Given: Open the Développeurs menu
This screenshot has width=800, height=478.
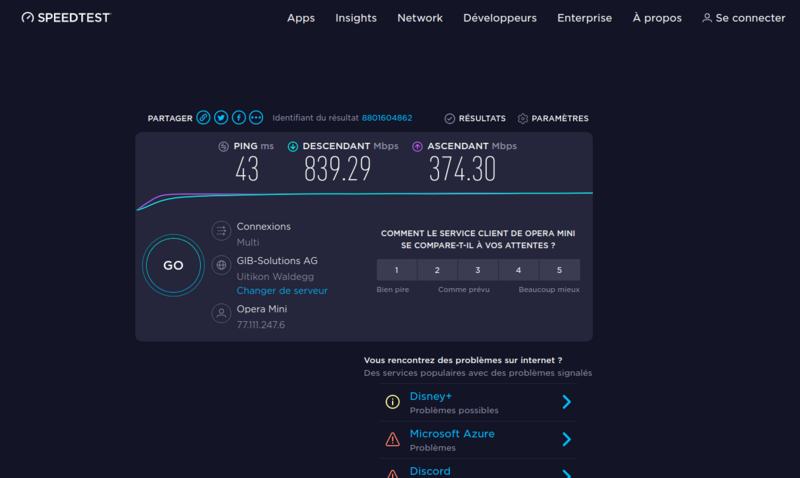Looking at the screenshot, I should point(500,18).
